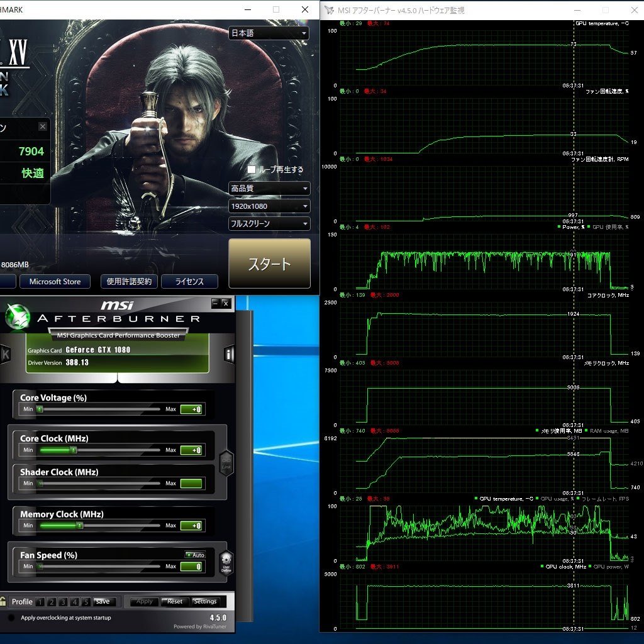Click the benchmark score 7904

click(31, 152)
